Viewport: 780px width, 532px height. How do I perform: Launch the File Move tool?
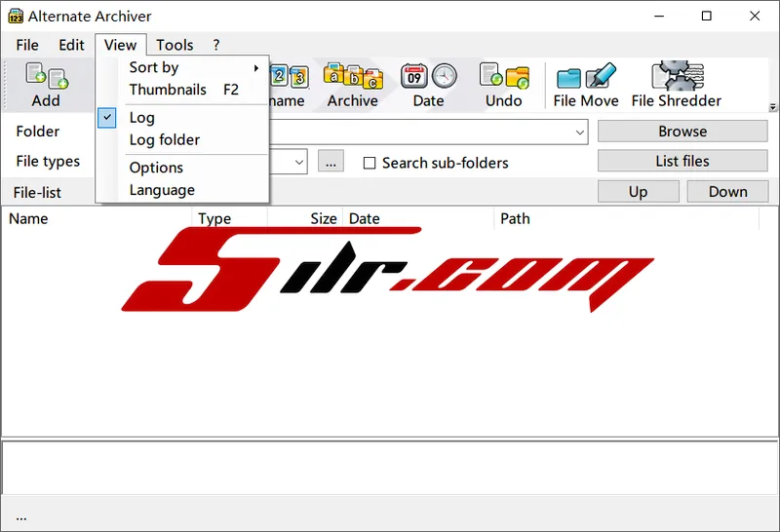coord(586,85)
